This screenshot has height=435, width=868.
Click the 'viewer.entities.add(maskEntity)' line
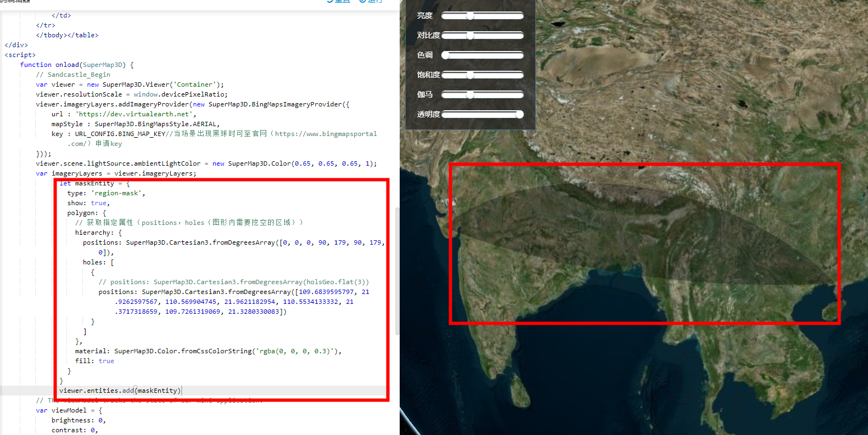click(120, 391)
